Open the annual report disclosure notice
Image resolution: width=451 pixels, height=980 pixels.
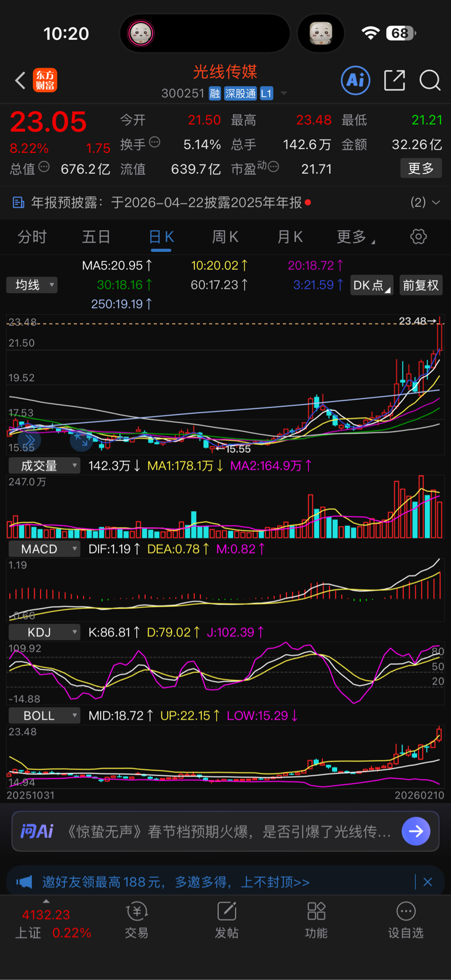[x=225, y=203]
